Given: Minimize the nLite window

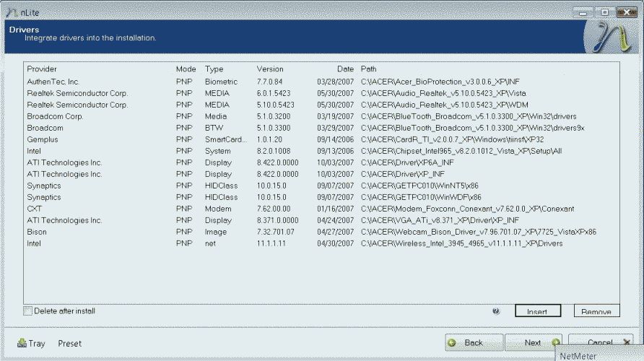Looking at the screenshot, I should [x=583, y=12].
